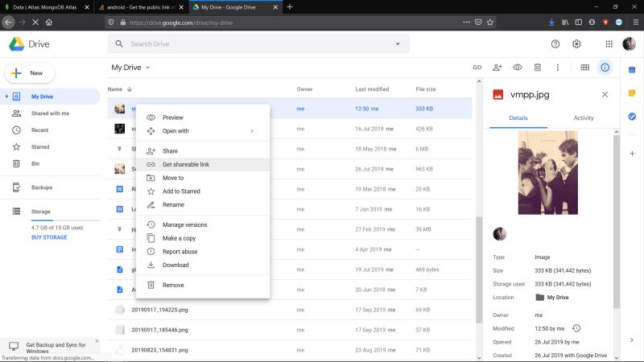Hide the side panel chevron

pyautogui.click(x=632, y=339)
